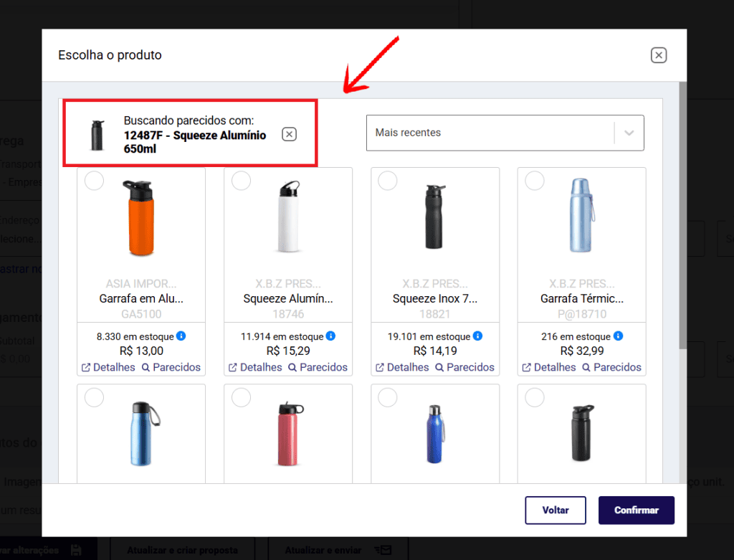
Task: Click product code P@18710
Action: coord(582,314)
